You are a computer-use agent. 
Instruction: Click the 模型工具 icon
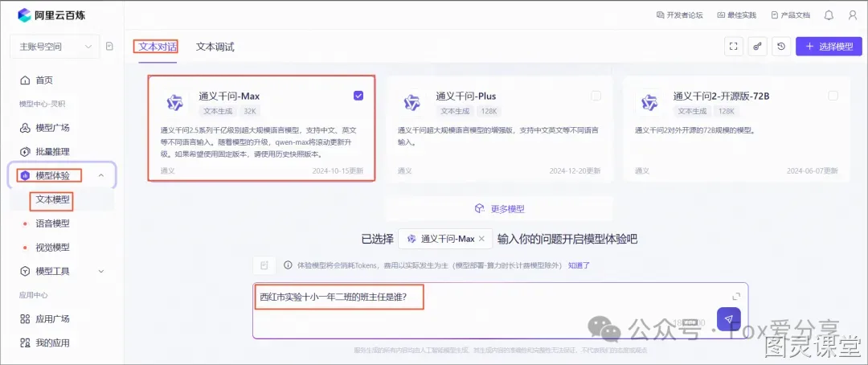24,272
